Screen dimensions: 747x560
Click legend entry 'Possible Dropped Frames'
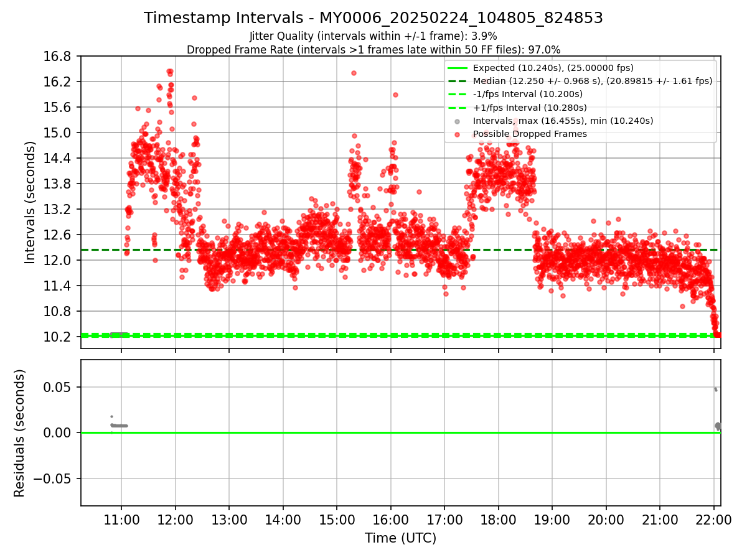pyautogui.click(x=530, y=134)
